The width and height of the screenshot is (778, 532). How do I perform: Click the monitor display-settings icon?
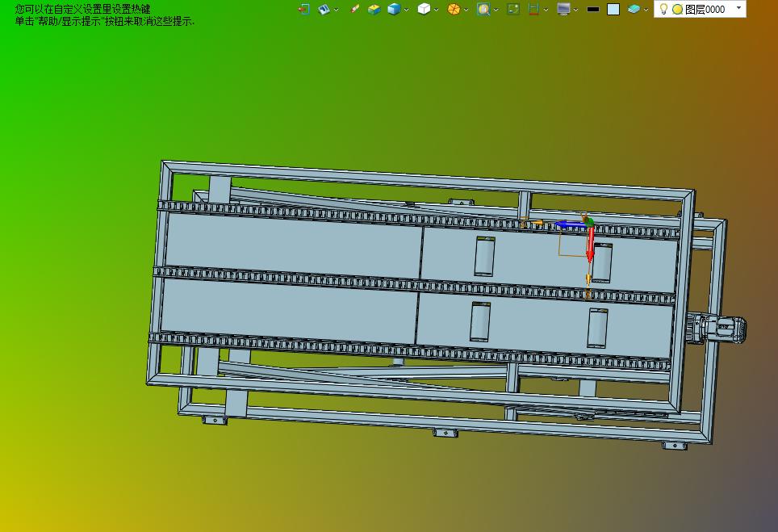563,9
